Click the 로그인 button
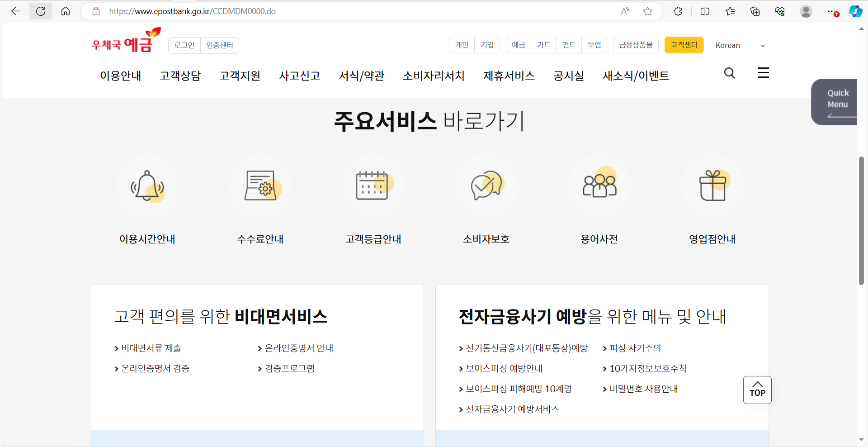The width and height of the screenshot is (868, 447). [x=184, y=45]
